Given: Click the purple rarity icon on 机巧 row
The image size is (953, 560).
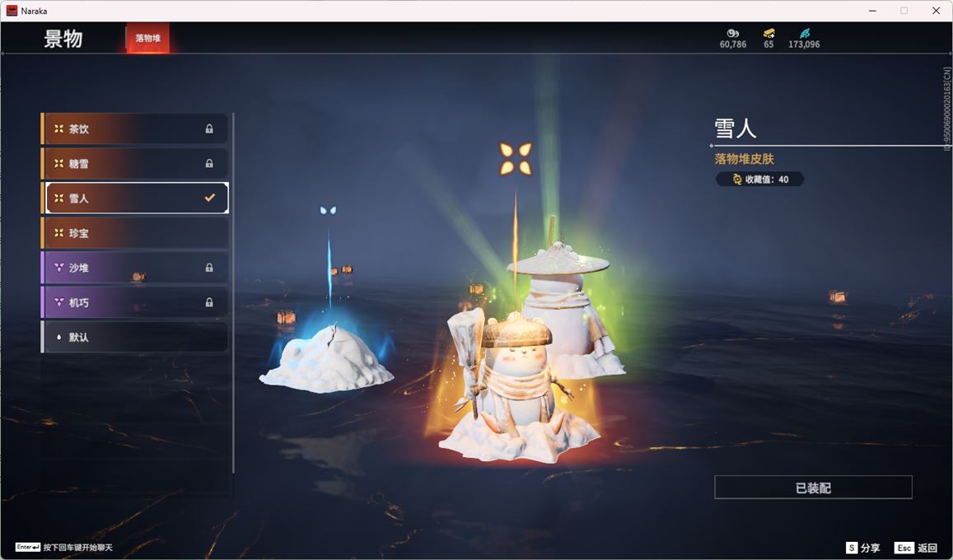Looking at the screenshot, I should coord(59,302).
